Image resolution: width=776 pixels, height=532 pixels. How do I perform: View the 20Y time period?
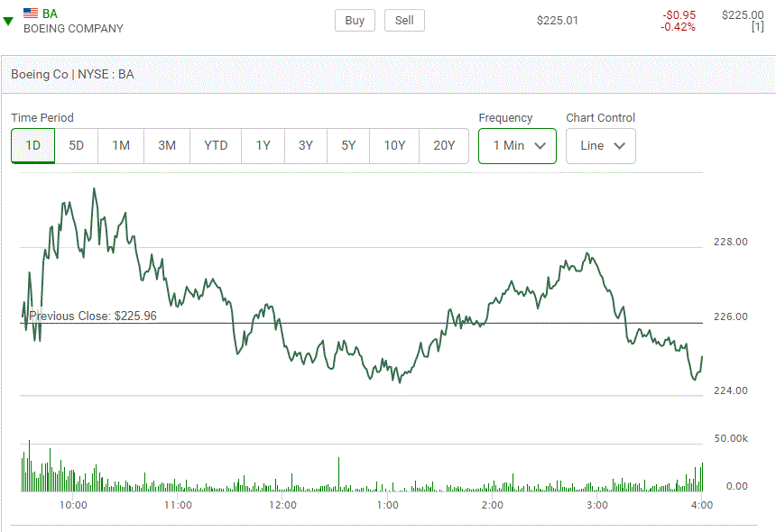444,145
